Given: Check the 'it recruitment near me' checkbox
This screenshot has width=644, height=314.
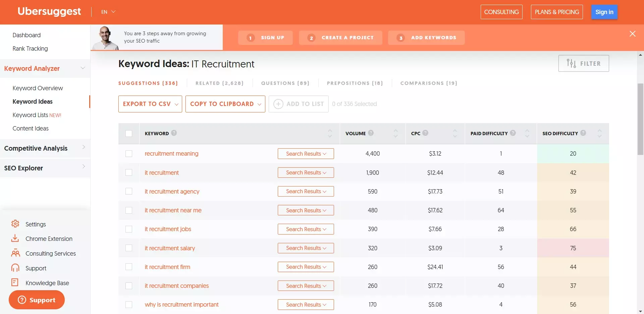Looking at the screenshot, I should (129, 210).
